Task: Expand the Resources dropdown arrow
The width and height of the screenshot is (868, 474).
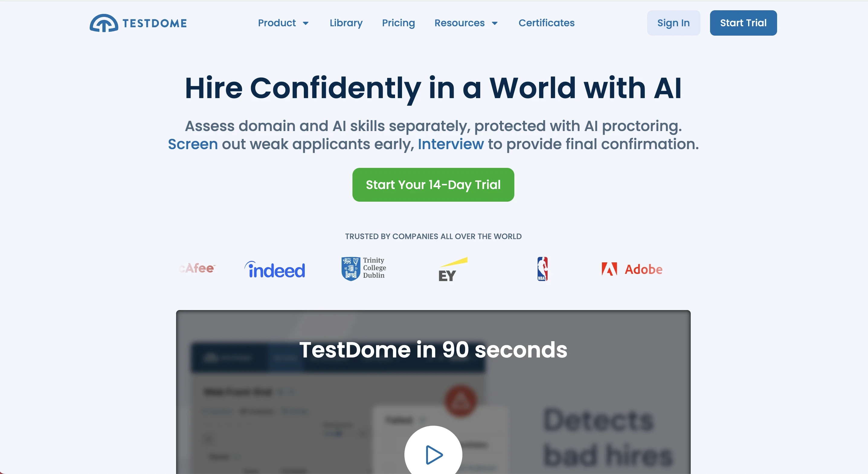Action: [x=494, y=23]
